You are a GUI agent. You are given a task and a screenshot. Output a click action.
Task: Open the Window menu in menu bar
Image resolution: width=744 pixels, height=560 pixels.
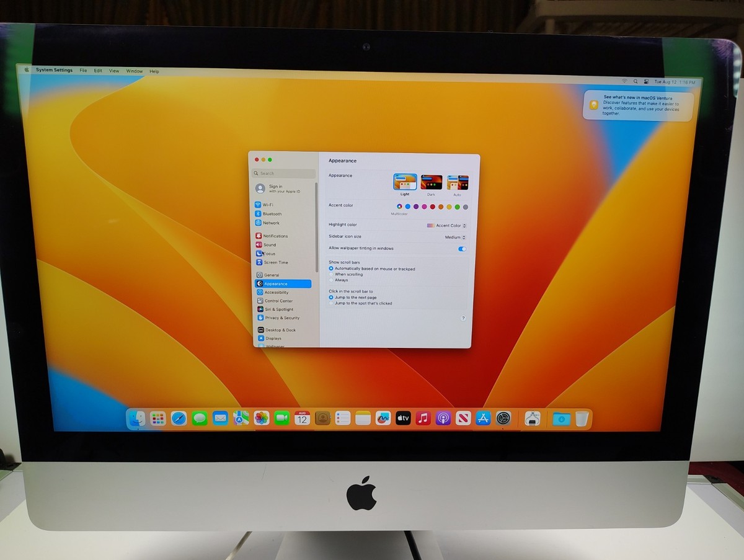(134, 71)
